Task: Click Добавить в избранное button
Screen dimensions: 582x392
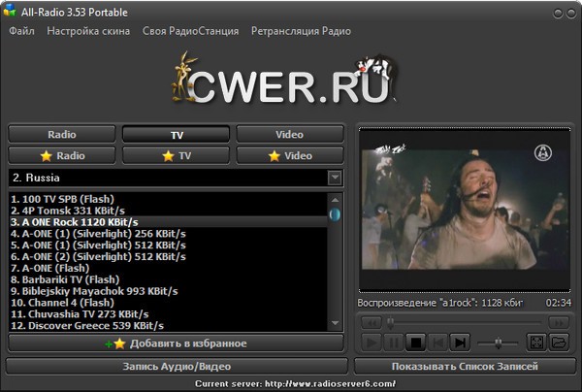Action: 176,343
